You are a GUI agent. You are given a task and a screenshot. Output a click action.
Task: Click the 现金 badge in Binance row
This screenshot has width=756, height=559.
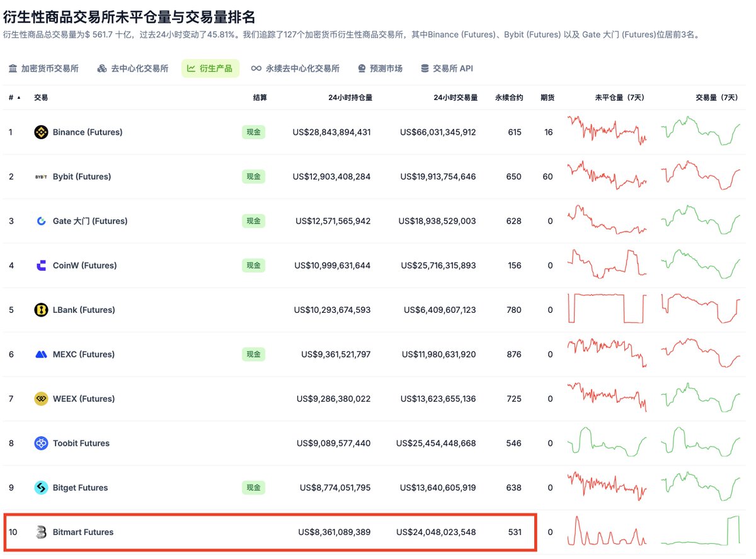click(x=253, y=132)
